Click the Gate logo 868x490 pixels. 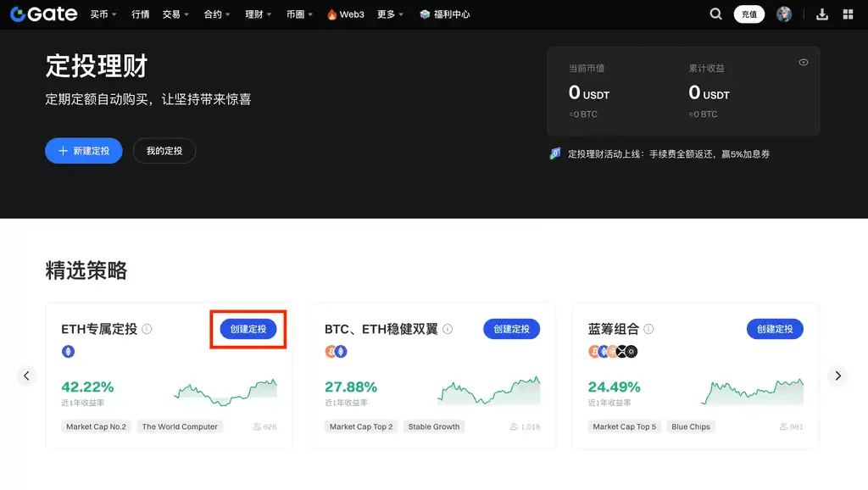(42, 14)
